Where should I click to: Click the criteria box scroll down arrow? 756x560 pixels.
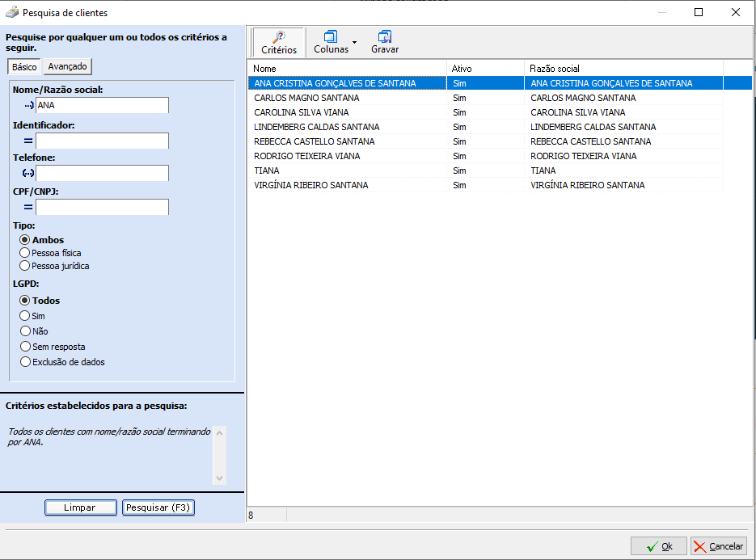pyautogui.click(x=219, y=478)
